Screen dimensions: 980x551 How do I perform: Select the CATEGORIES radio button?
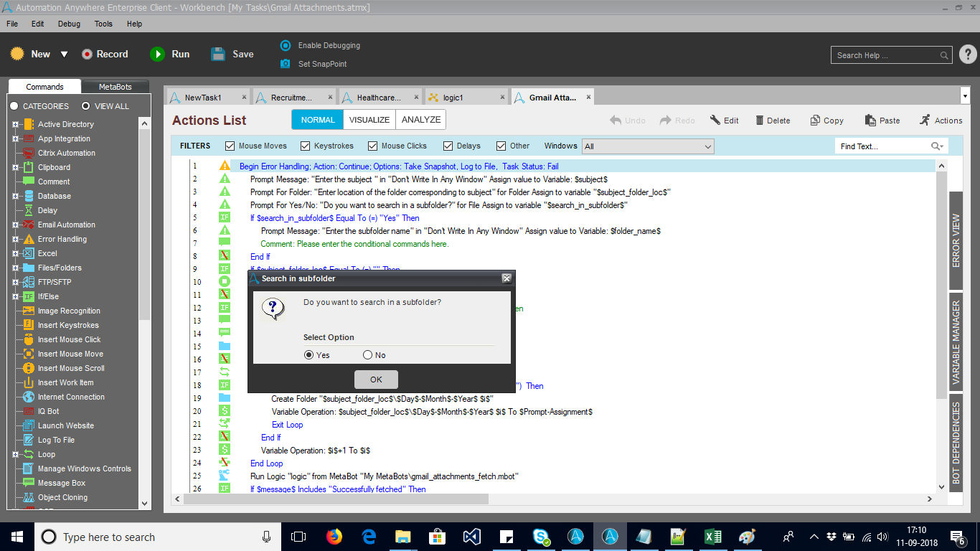14,106
